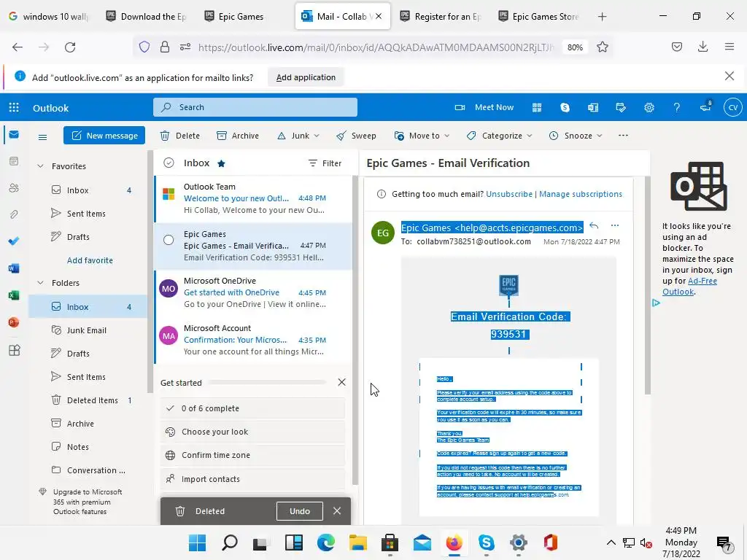Screen dimensions: 747x560
Task: Save page to Pocket
Action: point(676,47)
